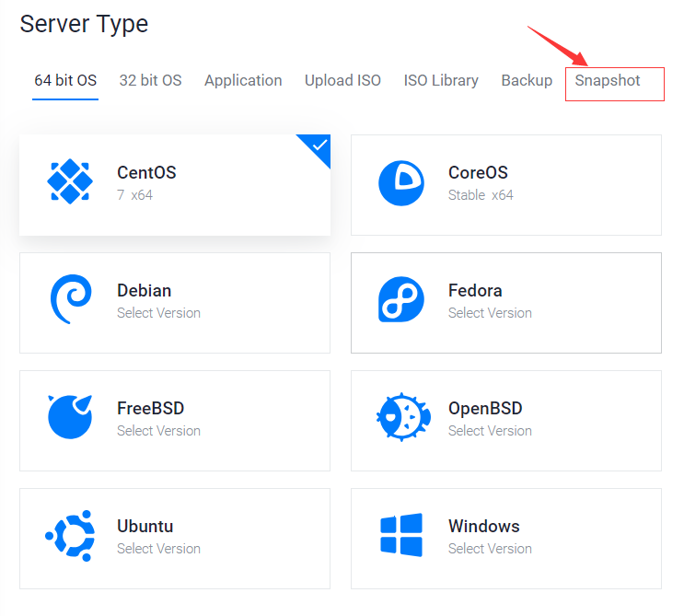
Task: Open the ISO Library tab
Action: point(441,81)
